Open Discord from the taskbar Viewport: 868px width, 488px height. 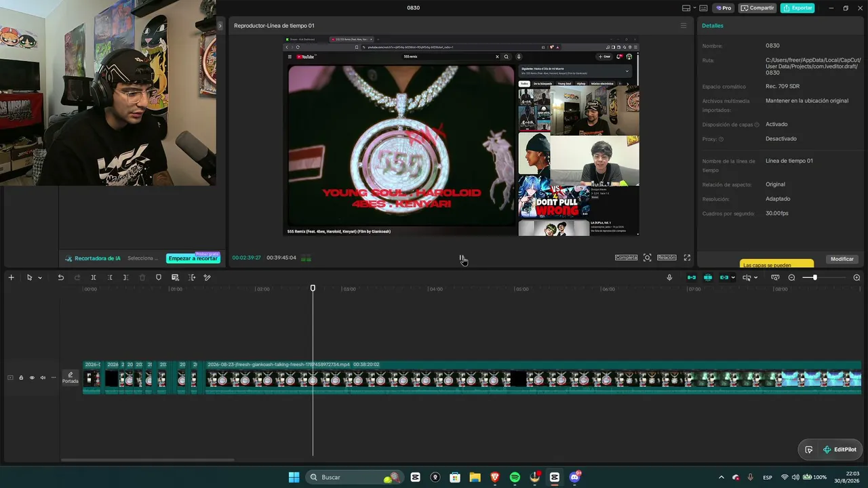tap(575, 477)
